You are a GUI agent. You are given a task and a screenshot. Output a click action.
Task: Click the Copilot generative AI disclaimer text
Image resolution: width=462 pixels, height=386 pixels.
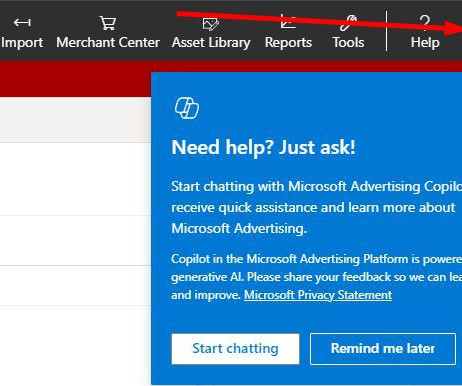pos(316,277)
